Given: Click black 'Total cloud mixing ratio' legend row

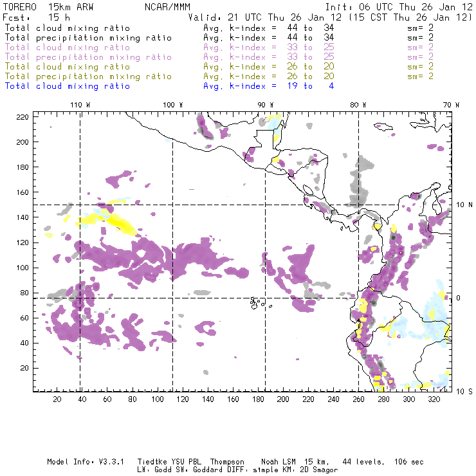Looking at the screenshot, I should click(x=219, y=28).
